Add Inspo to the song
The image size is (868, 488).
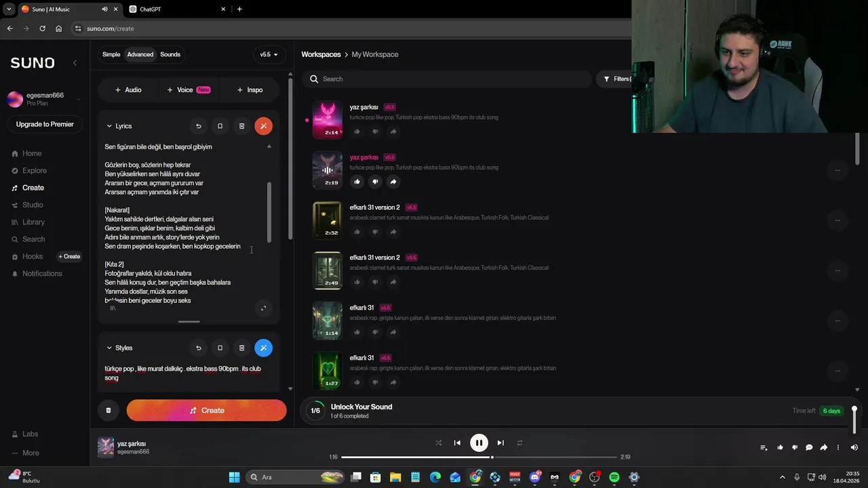click(x=250, y=89)
